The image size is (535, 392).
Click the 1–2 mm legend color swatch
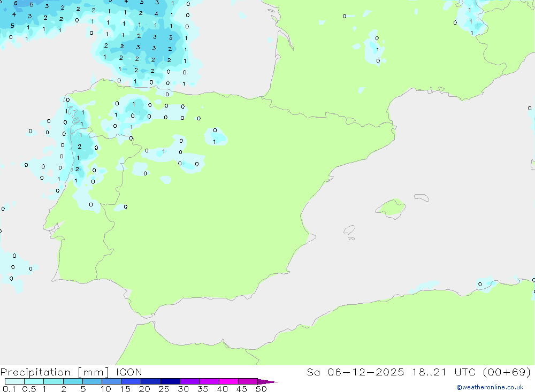tap(53, 381)
